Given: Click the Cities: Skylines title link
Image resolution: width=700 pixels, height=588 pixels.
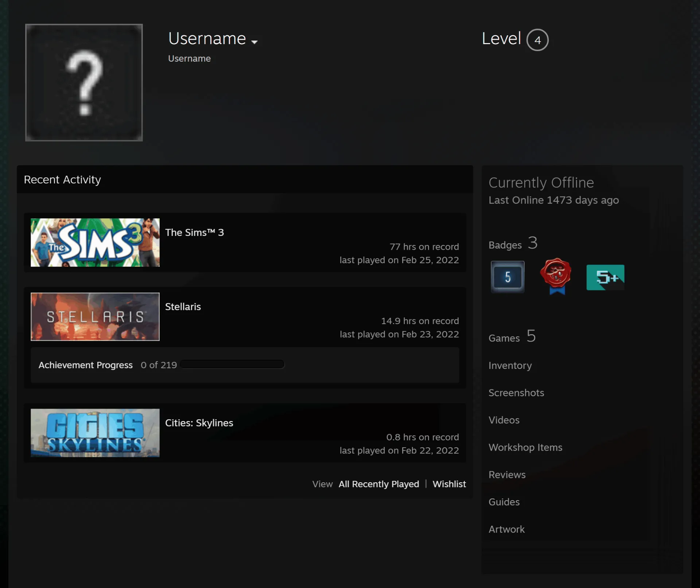Looking at the screenshot, I should pyautogui.click(x=199, y=423).
